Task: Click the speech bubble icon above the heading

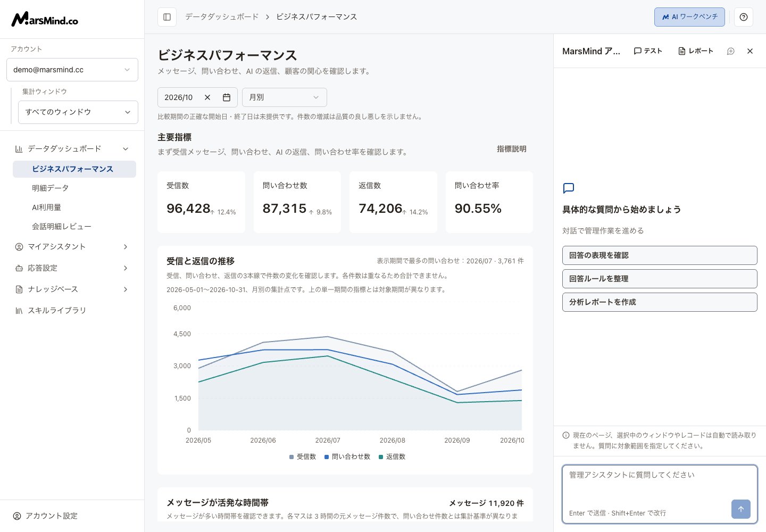Action: click(569, 188)
